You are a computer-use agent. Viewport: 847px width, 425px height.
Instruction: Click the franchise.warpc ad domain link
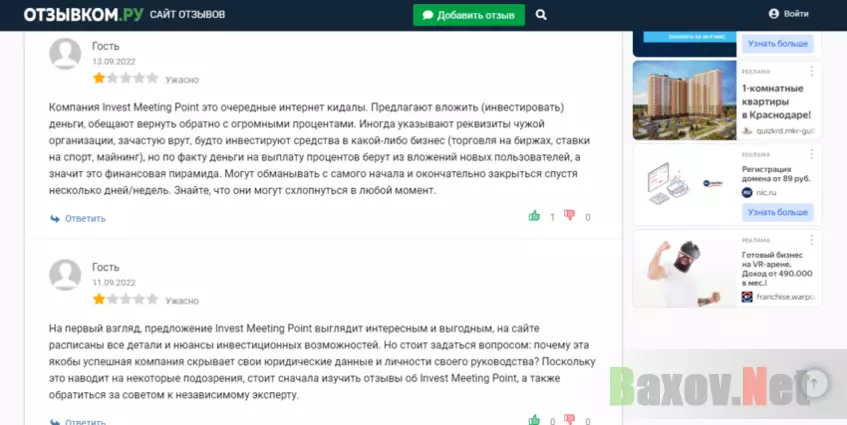click(x=785, y=297)
